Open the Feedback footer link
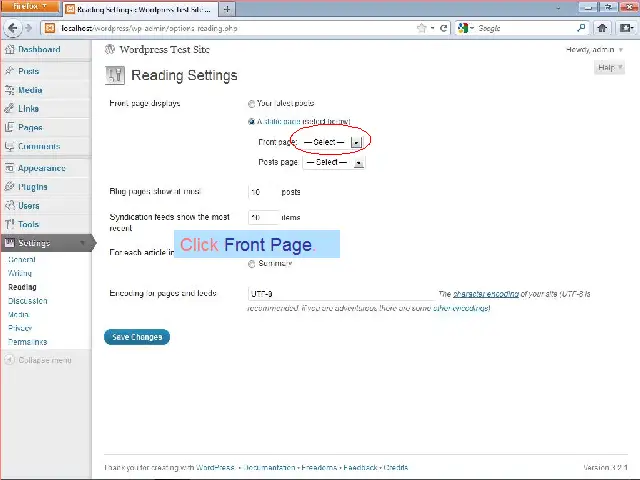This screenshot has width=640, height=480. click(360, 467)
